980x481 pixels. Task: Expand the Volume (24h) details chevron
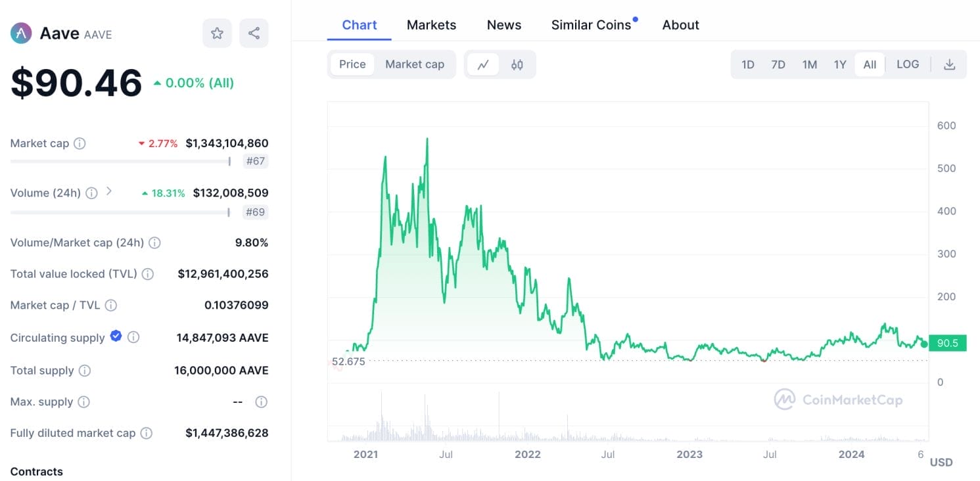click(x=109, y=192)
